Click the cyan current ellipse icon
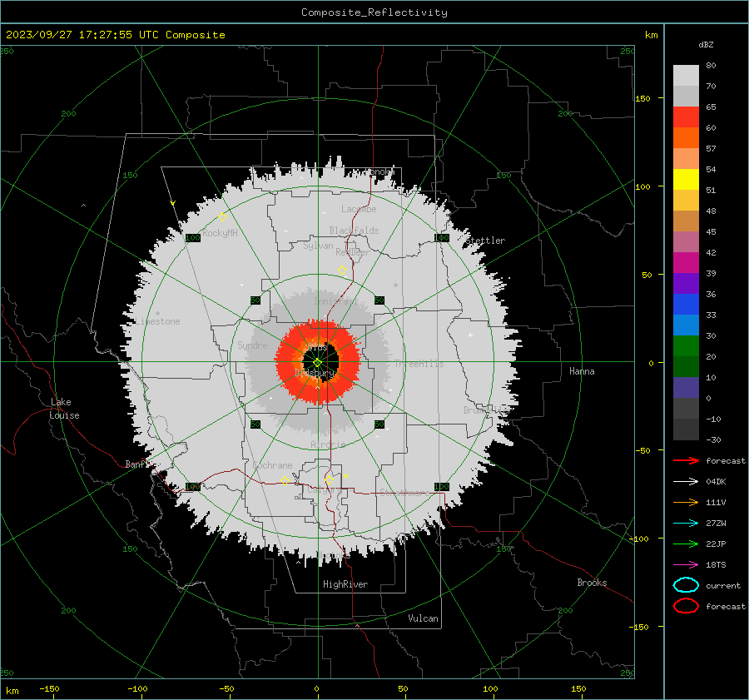 tap(686, 585)
